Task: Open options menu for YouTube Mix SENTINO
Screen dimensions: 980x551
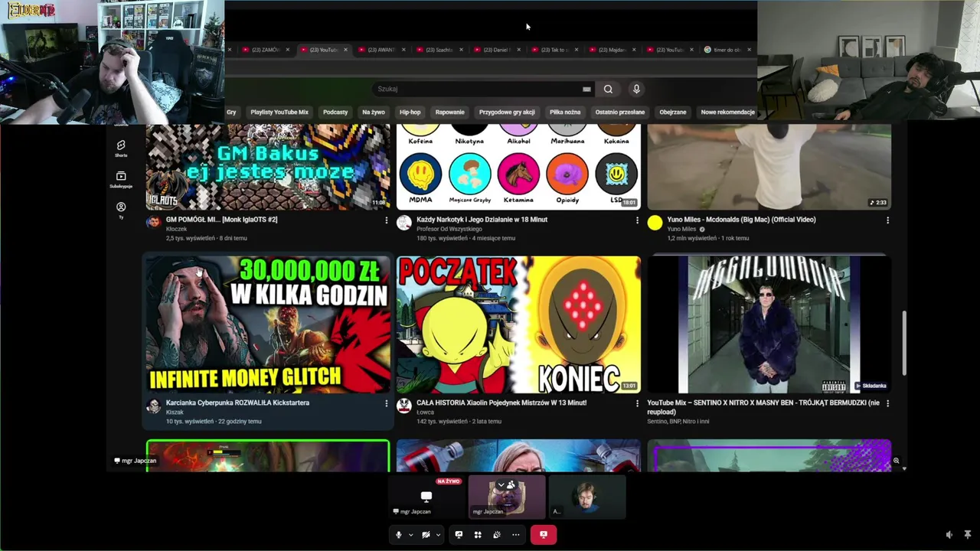Action: (888, 403)
